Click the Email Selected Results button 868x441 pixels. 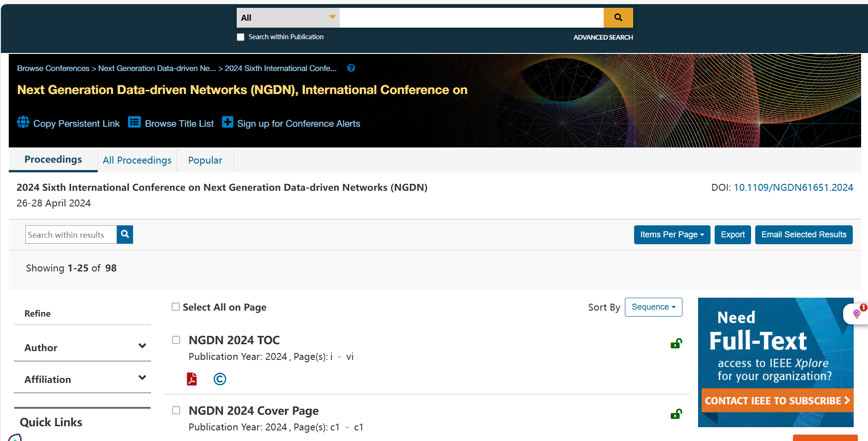tap(804, 235)
